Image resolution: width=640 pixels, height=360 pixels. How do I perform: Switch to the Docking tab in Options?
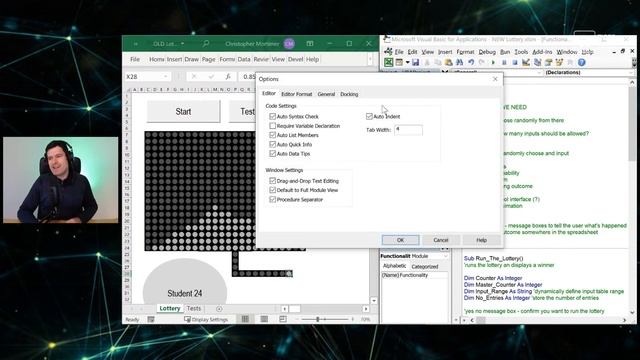click(349, 94)
